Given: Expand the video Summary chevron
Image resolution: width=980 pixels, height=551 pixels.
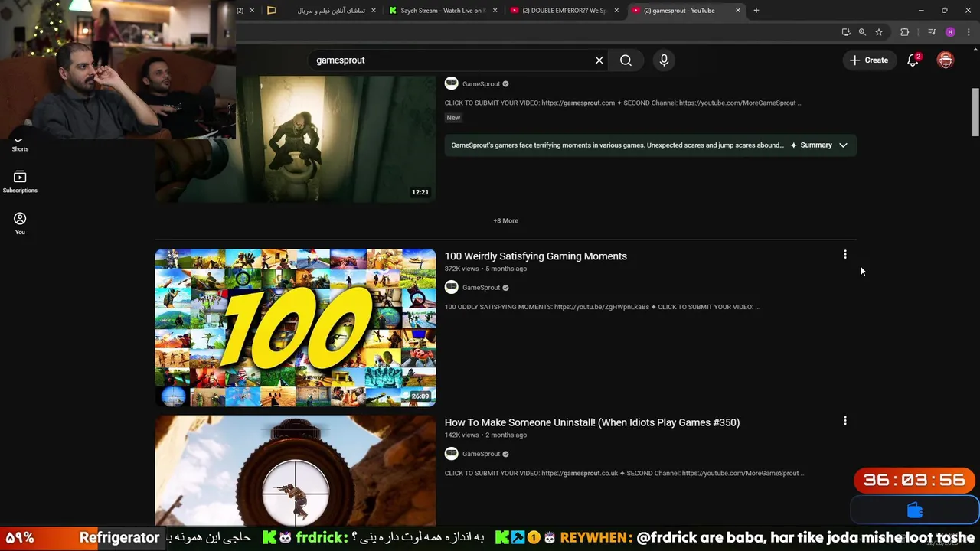Looking at the screenshot, I should point(843,145).
